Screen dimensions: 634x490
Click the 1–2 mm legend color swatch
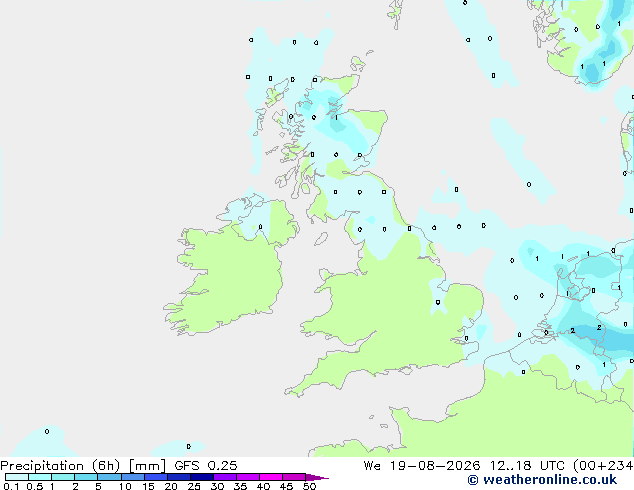[x=63, y=477]
